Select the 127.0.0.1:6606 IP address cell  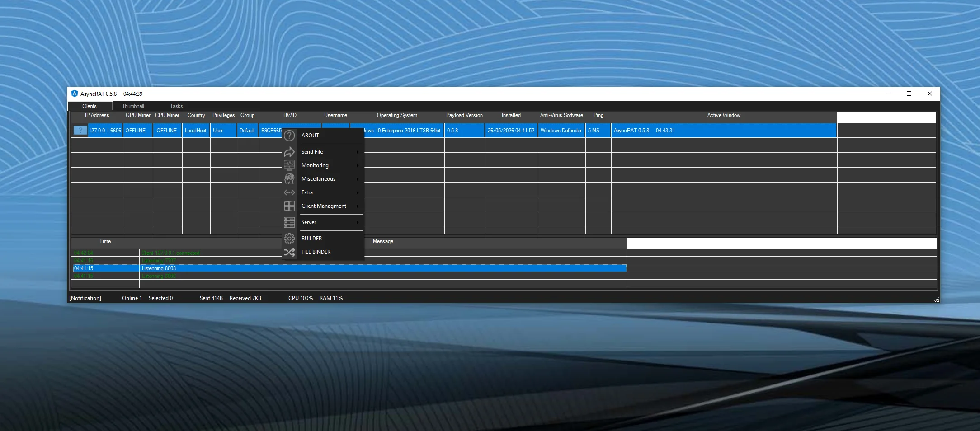[105, 131]
